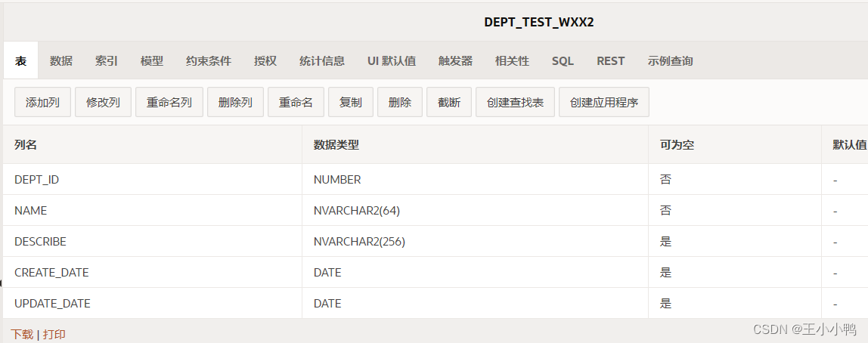Image resolution: width=868 pixels, height=343 pixels.
Task: Select the 表 tab
Action: 20,61
